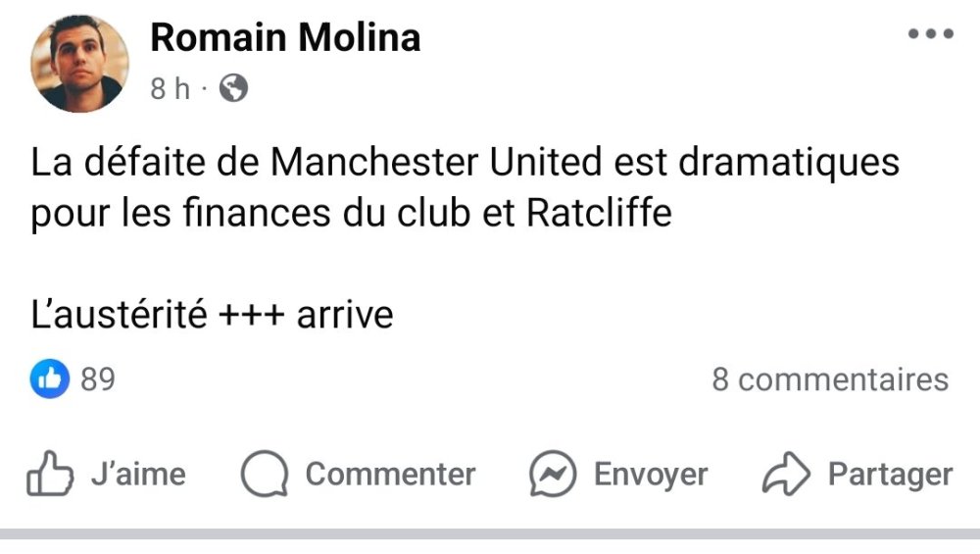Viewport: 980px width, 554px height.
Task: Click the blue like reaction icon
Action: click(x=49, y=379)
